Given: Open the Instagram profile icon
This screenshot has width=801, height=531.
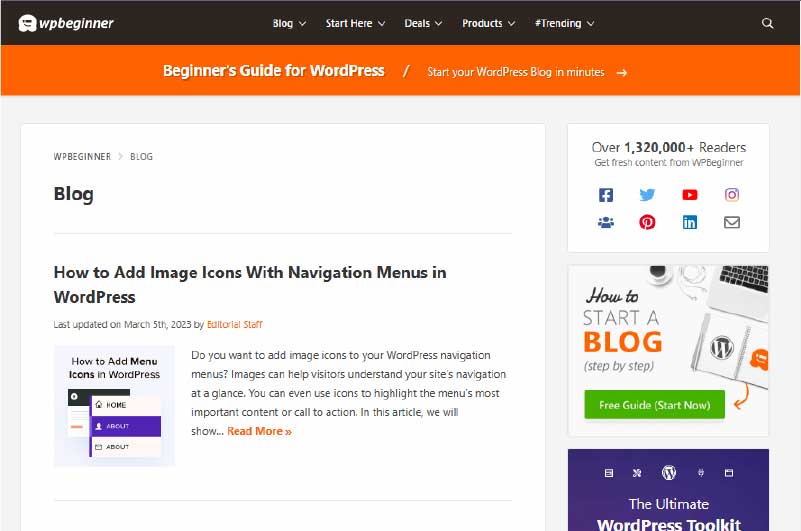Looking at the screenshot, I should (732, 195).
